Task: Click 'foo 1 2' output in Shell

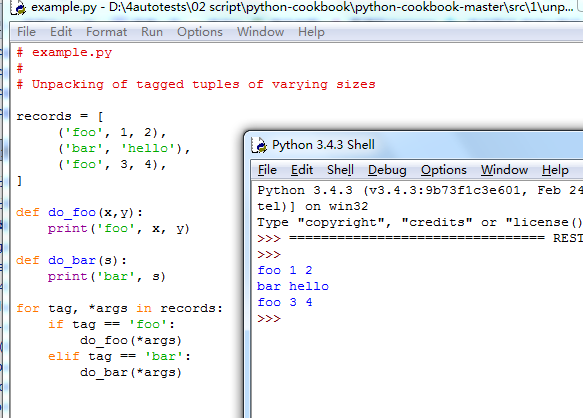Action: pos(285,270)
